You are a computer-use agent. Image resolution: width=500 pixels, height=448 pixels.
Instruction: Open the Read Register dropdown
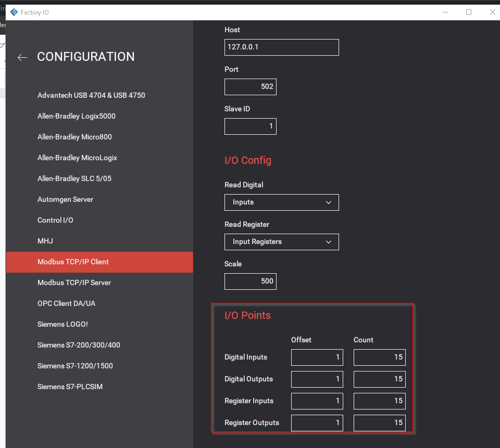(x=282, y=242)
